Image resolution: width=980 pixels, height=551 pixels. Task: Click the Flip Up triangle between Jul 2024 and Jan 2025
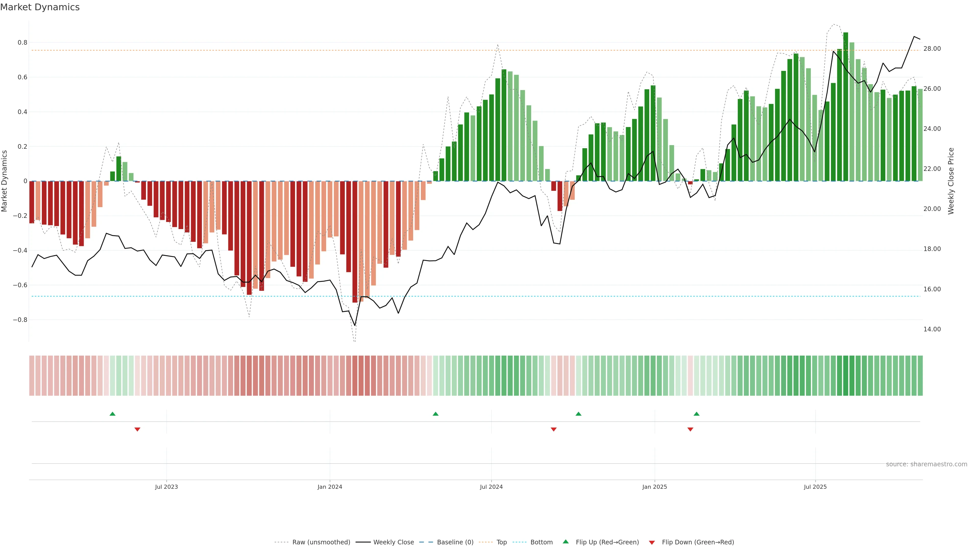(x=578, y=414)
